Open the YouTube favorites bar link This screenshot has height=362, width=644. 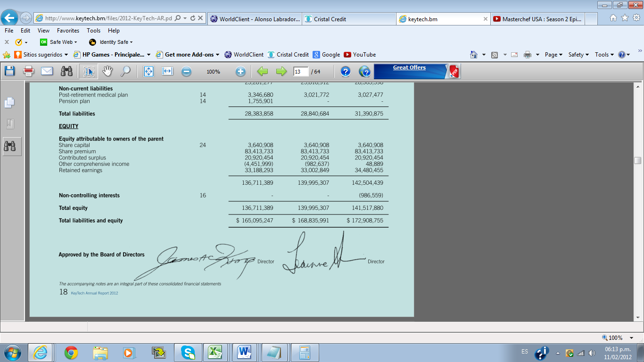[x=360, y=55]
